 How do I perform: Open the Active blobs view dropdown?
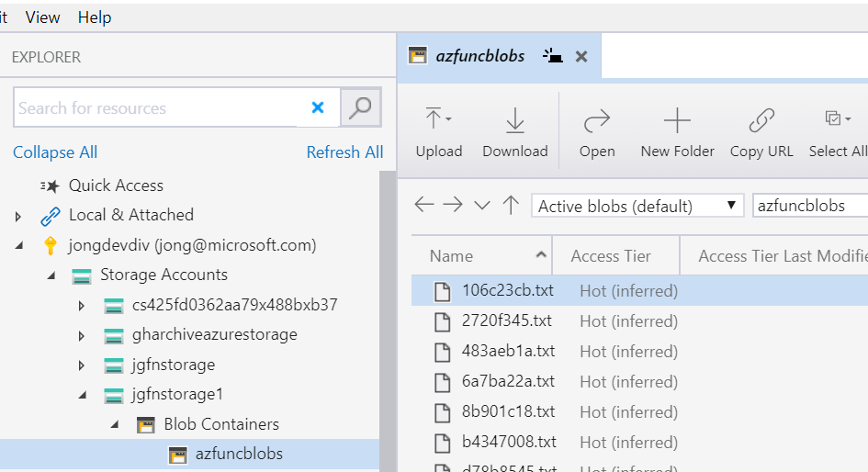637,206
